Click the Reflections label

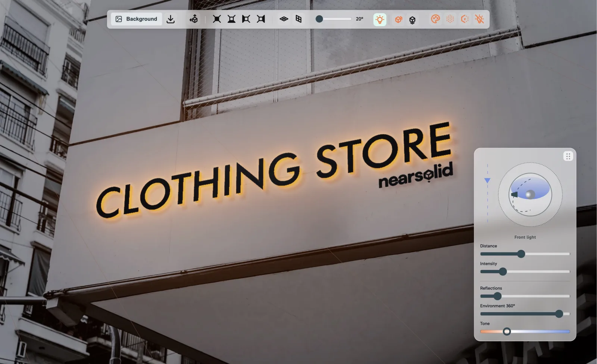[x=491, y=288]
